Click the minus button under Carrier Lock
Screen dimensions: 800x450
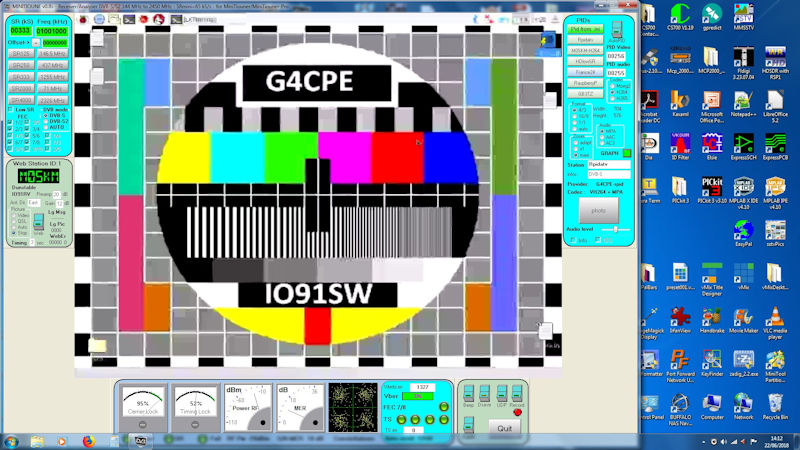(x=142, y=424)
